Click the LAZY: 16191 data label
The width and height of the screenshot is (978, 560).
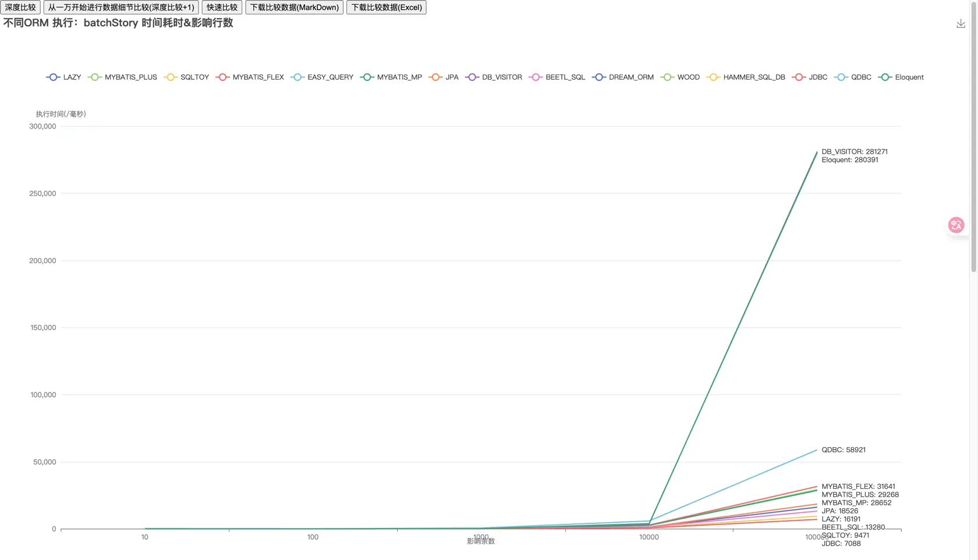pyautogui.click(x=841, y=519)
